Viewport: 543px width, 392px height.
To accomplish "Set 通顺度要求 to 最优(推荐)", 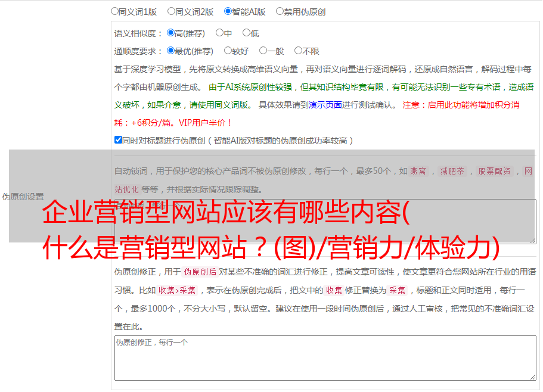I will click(x=170, y=51).
